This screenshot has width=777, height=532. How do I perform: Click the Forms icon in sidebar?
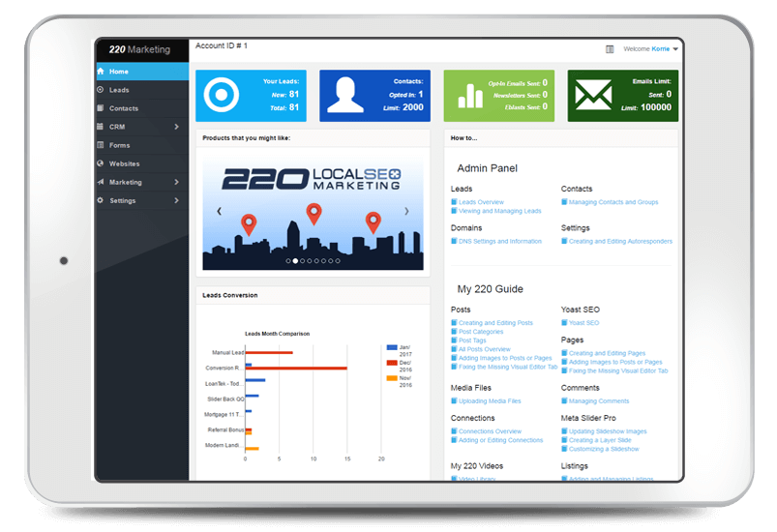(x=101, y=145)
